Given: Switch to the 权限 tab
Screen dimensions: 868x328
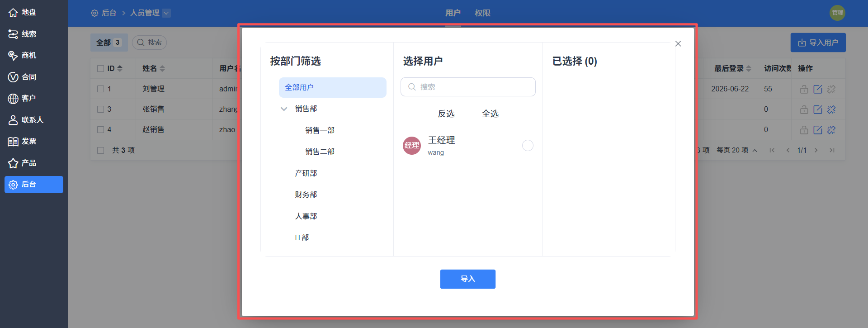Looking at the screenshot, I should point(482,13).
